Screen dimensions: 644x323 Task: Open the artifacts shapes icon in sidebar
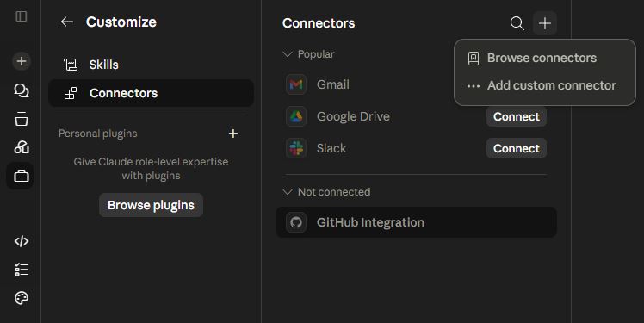click(x=21, y=147)
